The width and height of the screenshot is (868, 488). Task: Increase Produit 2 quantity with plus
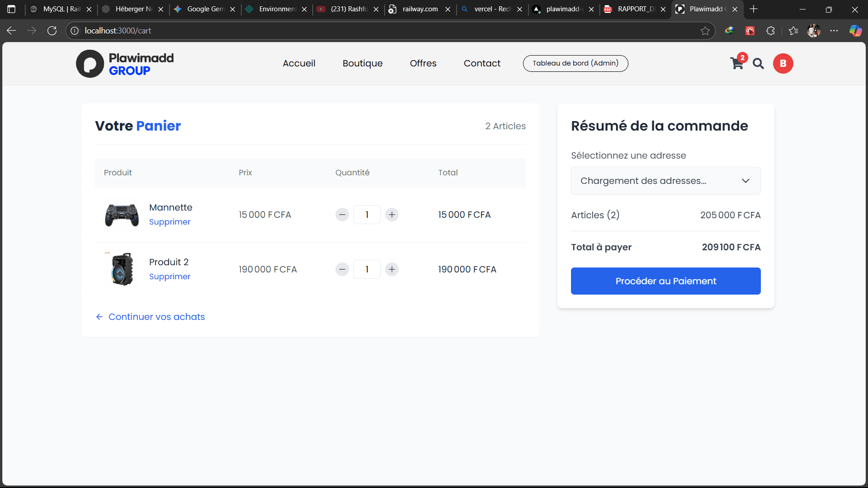(x=392, y=269)
